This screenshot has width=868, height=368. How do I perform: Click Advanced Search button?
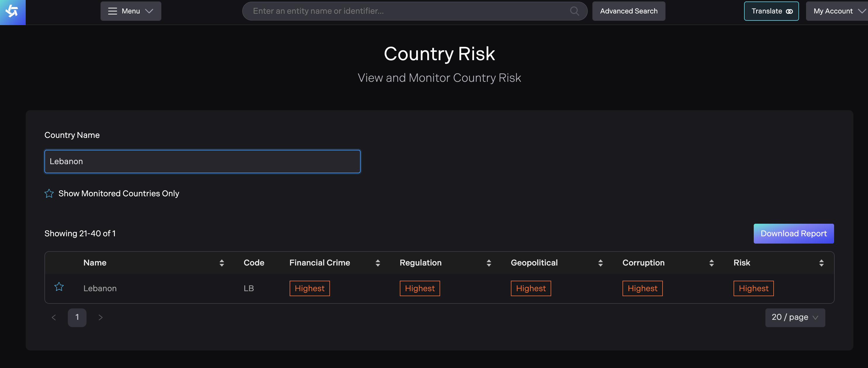628,11
